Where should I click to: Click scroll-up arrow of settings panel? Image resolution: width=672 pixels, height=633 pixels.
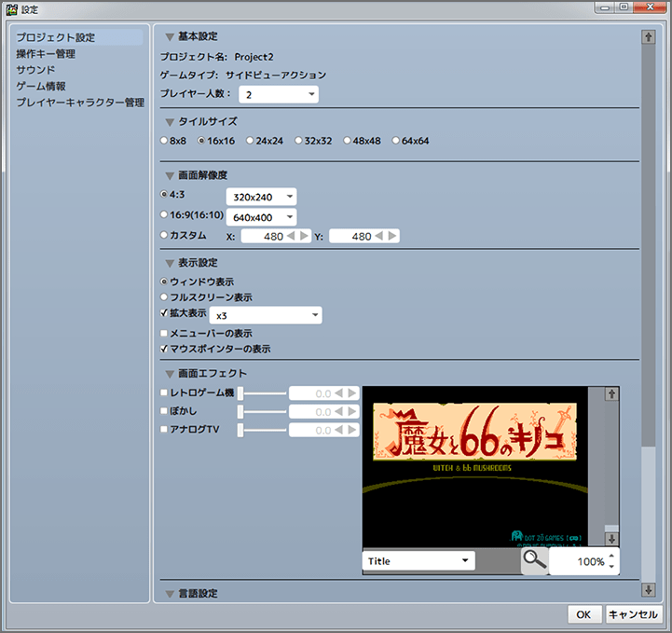click(x=648, y=37)
